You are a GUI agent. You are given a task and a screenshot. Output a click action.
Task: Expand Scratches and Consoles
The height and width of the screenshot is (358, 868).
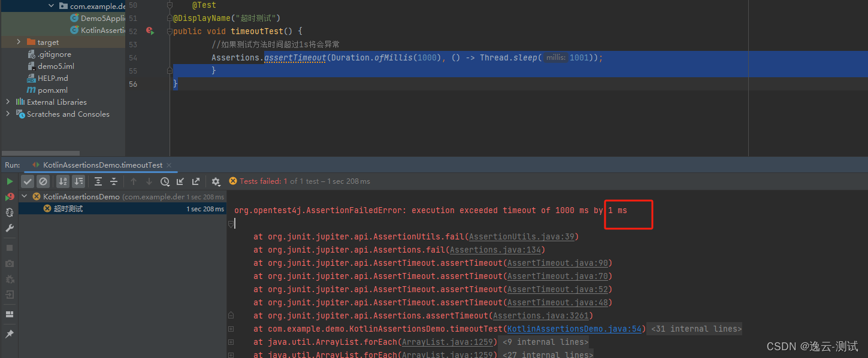point(7,114)
